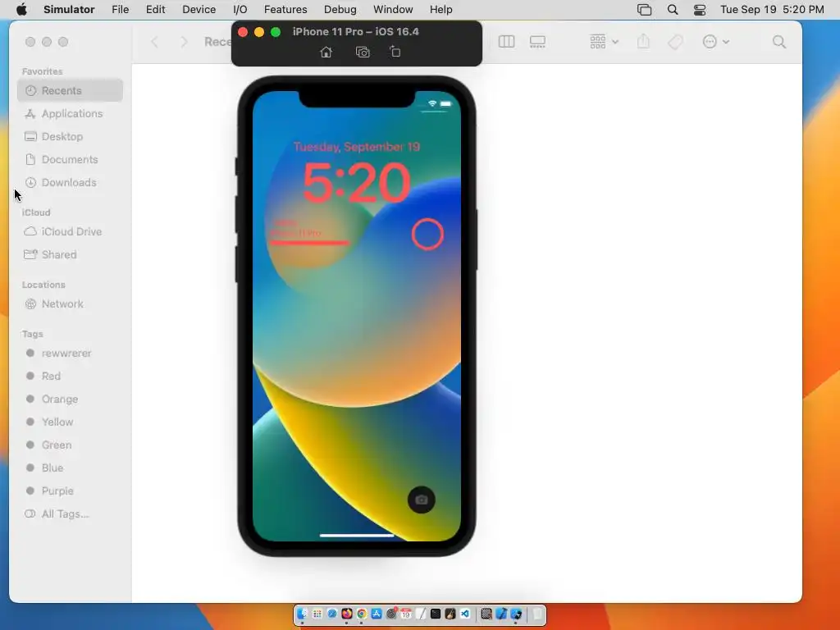Select the Green tag
The height and width of the screenshot is (630, 840).
71,445
